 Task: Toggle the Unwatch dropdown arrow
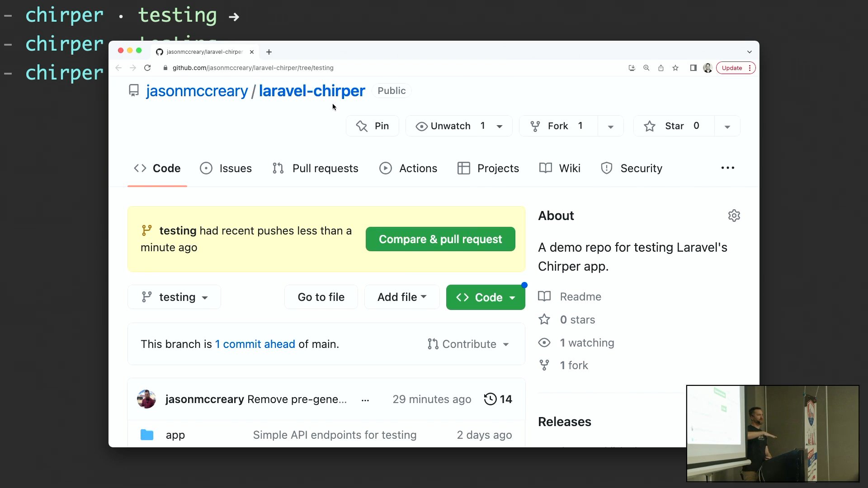[x=500, y=126]
